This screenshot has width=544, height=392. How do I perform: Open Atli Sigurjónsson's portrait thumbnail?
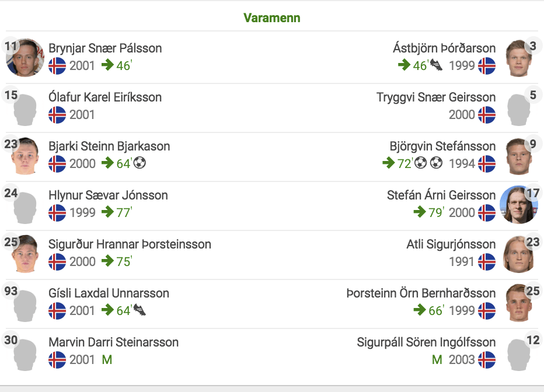(x=519, y=254)
